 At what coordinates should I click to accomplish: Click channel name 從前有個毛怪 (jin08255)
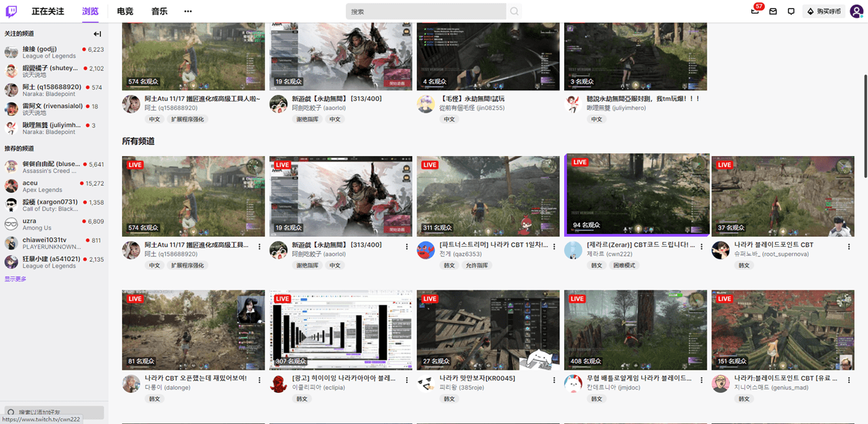472,108
